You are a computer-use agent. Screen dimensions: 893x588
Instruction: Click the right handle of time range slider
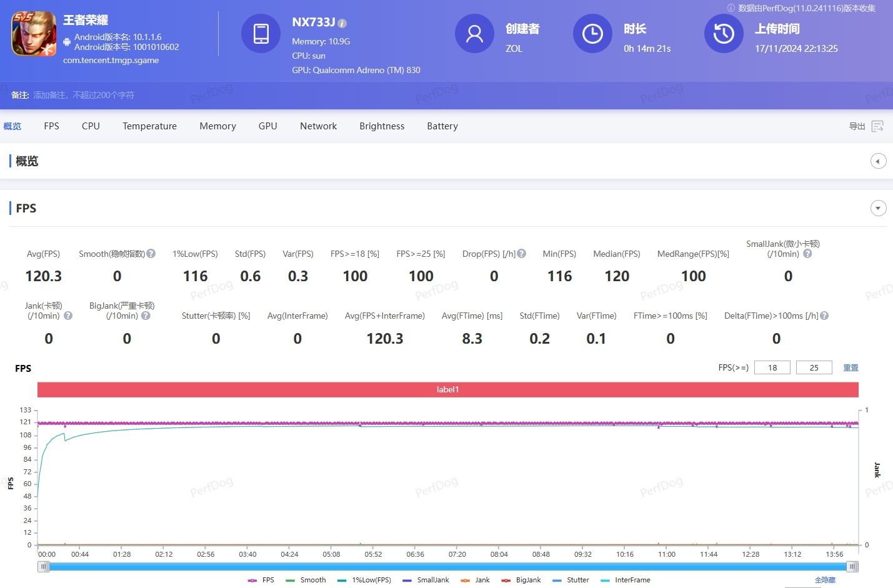(x=852, y=566)
